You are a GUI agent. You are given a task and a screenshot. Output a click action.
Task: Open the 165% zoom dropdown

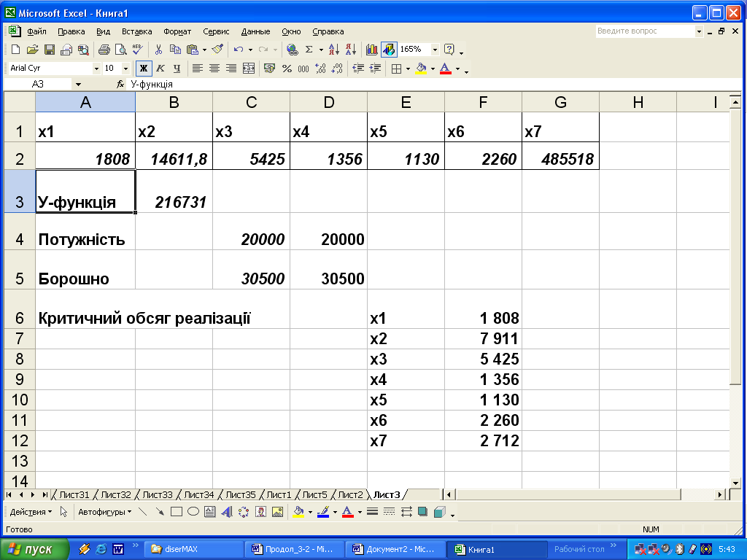(x=435, y=50)
